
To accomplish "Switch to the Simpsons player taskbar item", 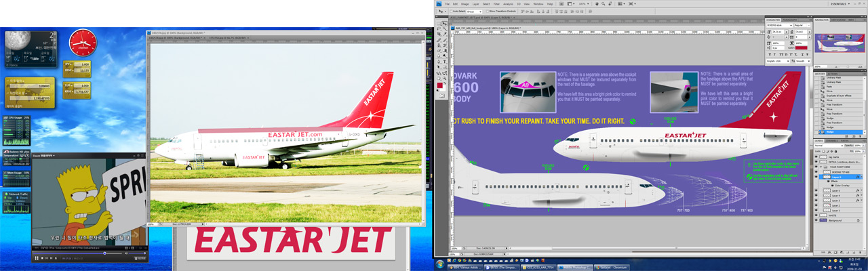I will coord(503,266).
